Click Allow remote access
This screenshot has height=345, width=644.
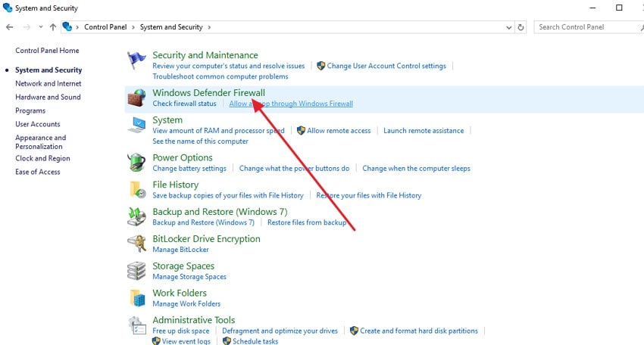pos(339,131)
